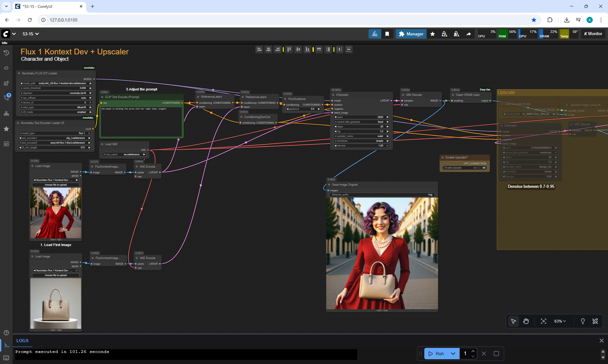Click the CLIP Text Encode prompt text field

141,122
